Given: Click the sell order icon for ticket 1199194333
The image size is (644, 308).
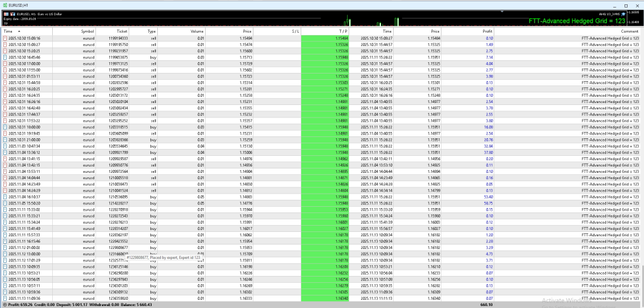Looking at the screenshot, I should [x=5, y=38].
